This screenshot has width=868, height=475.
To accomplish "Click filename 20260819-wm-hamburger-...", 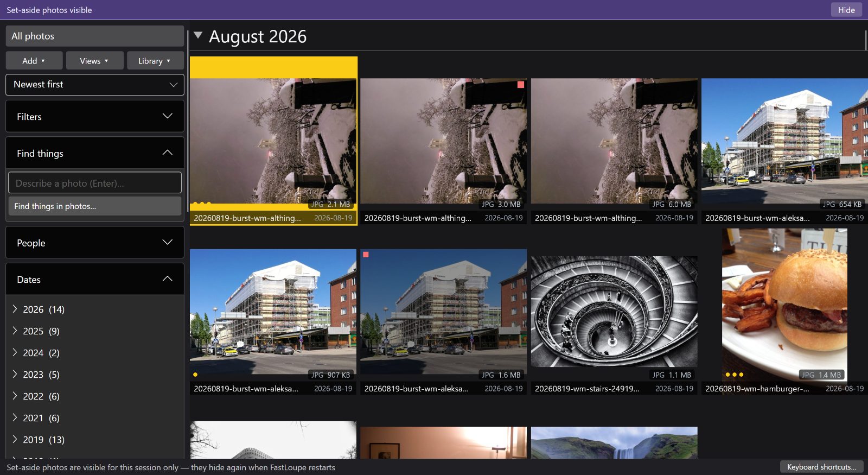I will 757,389.
